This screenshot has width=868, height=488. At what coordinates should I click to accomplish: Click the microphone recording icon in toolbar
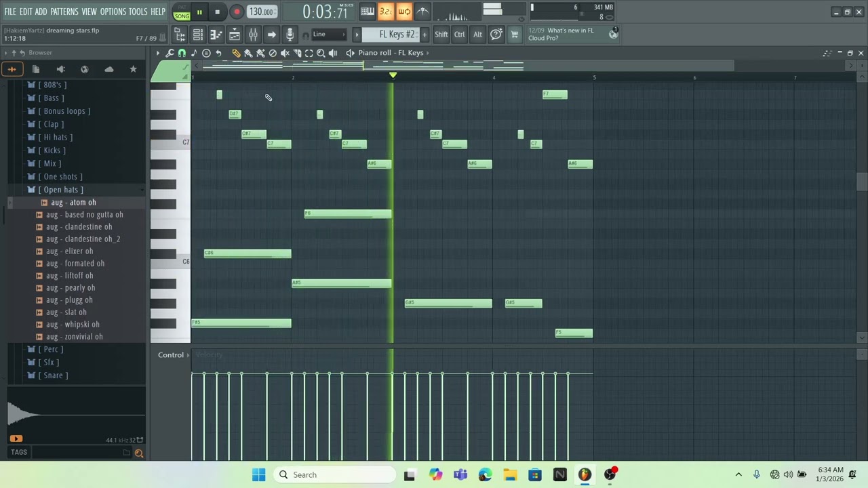coord(290,35)
